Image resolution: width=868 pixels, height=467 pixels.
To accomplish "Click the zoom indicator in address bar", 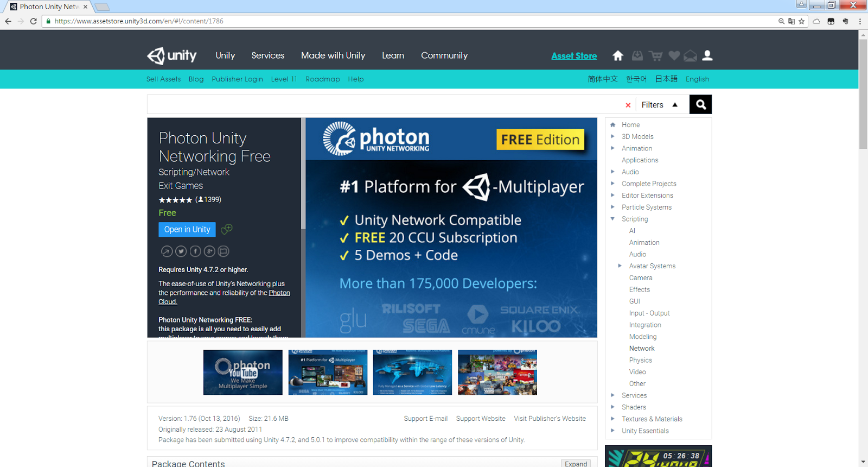I will tap(781, 21).
